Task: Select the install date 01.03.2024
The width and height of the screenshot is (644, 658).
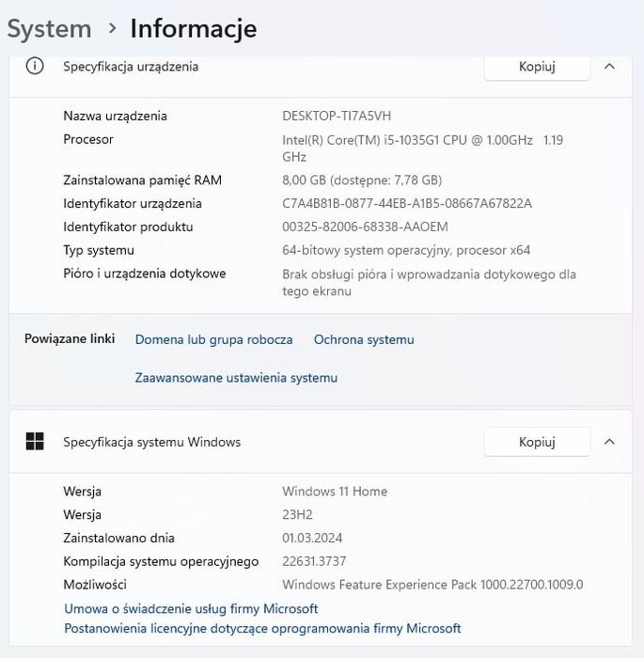Action: pos(312,538)
